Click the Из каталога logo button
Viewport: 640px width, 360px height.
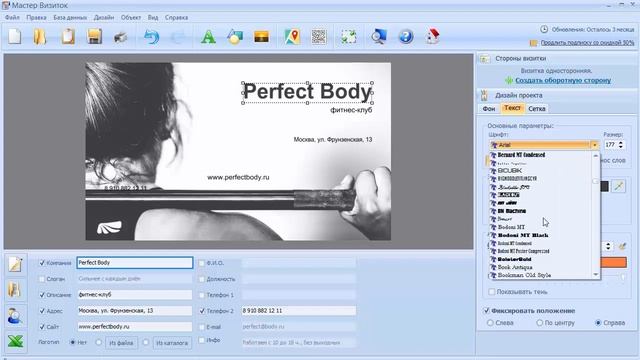pos(172,343)
